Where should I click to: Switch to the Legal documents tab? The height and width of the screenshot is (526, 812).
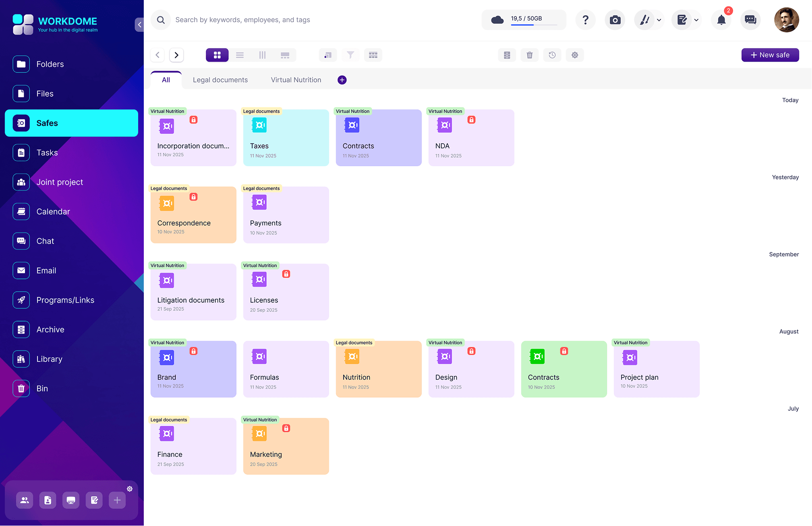220,80
